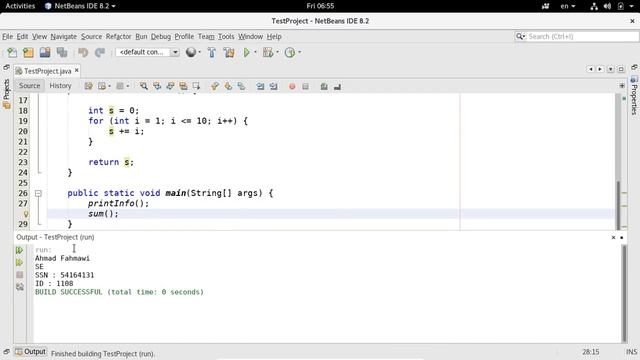Click the Profile Project clock icon

pyautogui.click(x=290, y=52)
